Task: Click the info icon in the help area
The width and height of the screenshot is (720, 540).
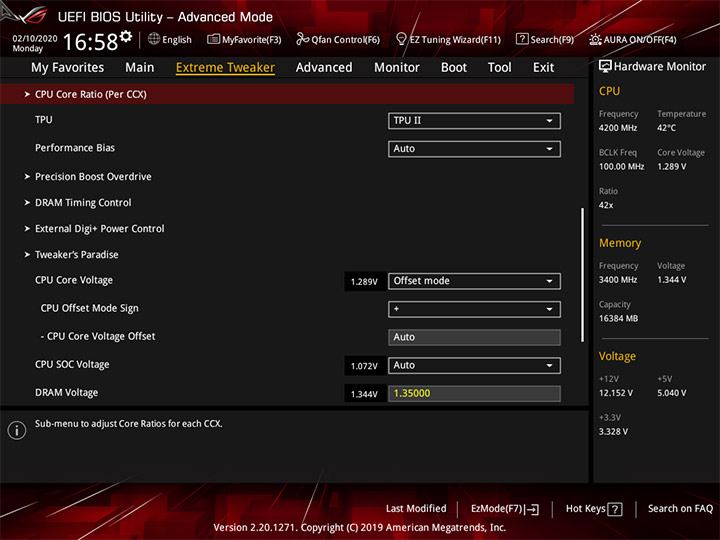Action: pos(17,430)
